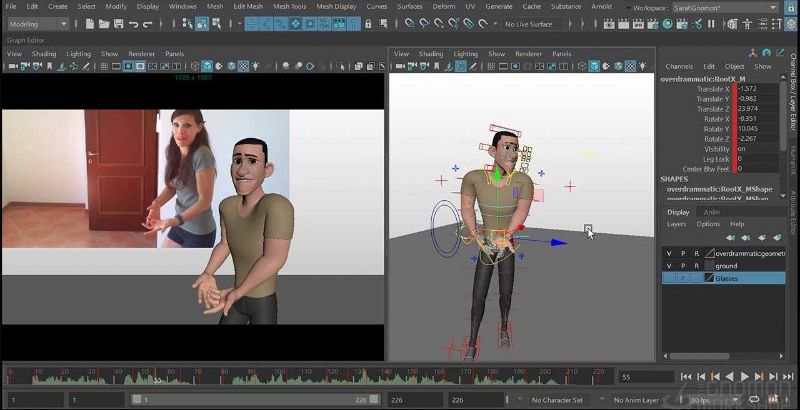Go to end of playback range
This screenshot has width=800, height=410.
coord(788,377)
